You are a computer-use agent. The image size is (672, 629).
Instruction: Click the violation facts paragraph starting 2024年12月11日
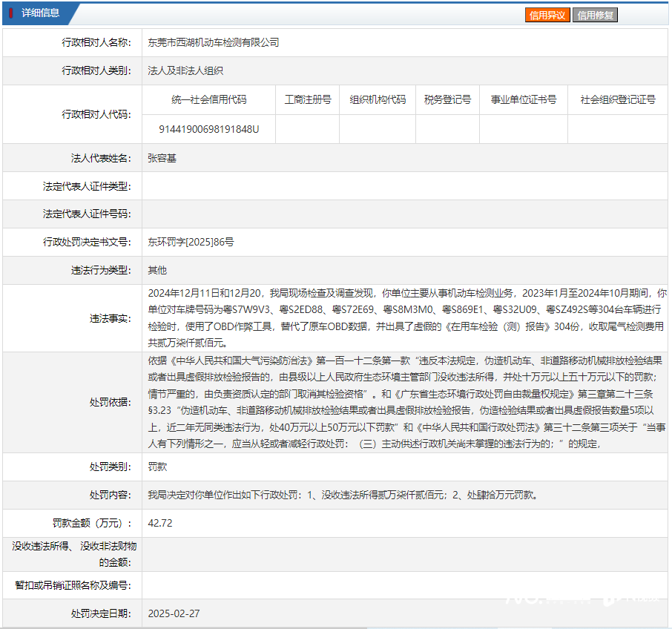(407, 318)
